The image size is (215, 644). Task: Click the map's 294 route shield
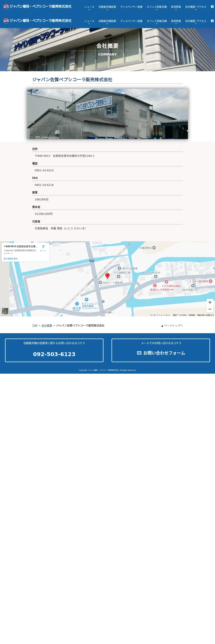(x=92, y=261)
